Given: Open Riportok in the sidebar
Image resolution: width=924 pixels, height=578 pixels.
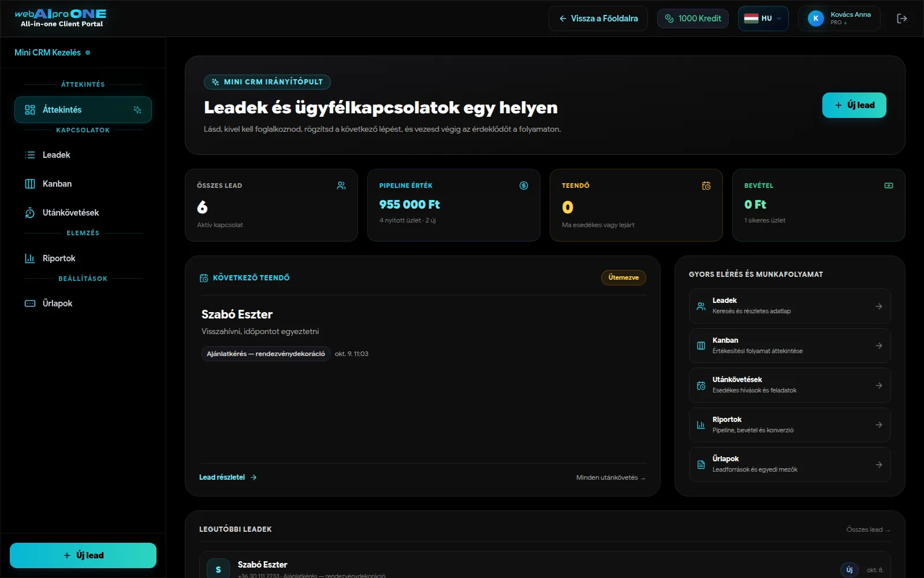Looking at the screenshot, I should point(83,258).
